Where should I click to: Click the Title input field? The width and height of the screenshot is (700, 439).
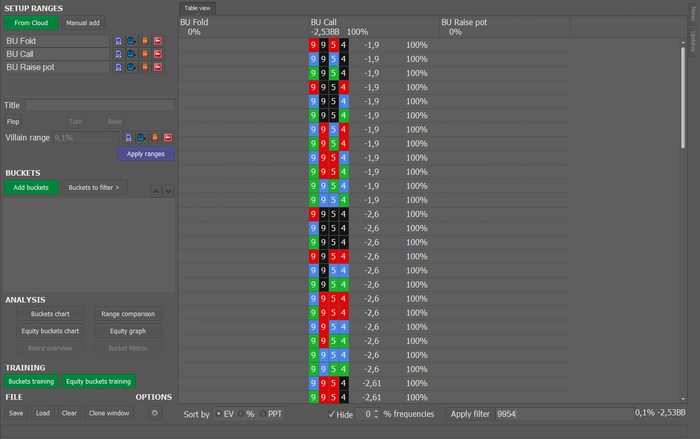tap(100, 105)
